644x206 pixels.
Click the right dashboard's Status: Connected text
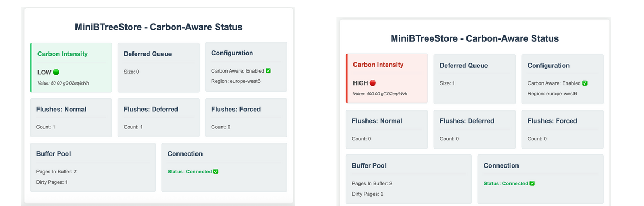coord(506,183)
